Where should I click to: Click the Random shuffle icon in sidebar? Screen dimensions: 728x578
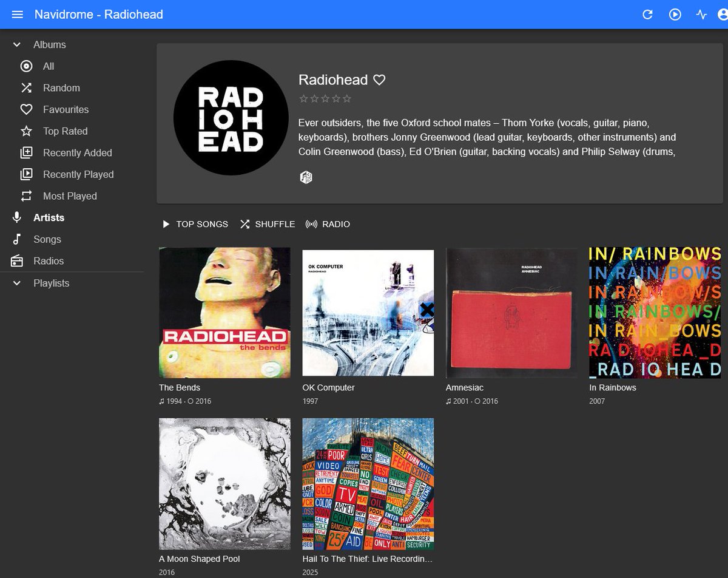click(26, 88)
